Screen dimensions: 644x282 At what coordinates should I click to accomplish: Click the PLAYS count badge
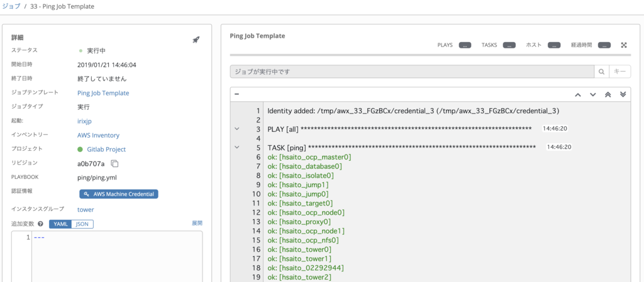tap(465, 45)
